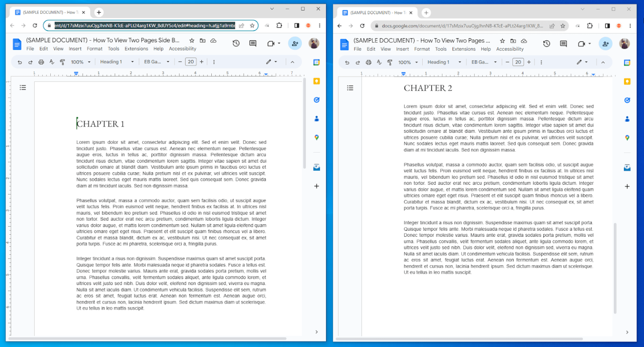This screenshot has height=347, width=644.
Task: Click account avatar in right window
Action: [x=624, y=44]
